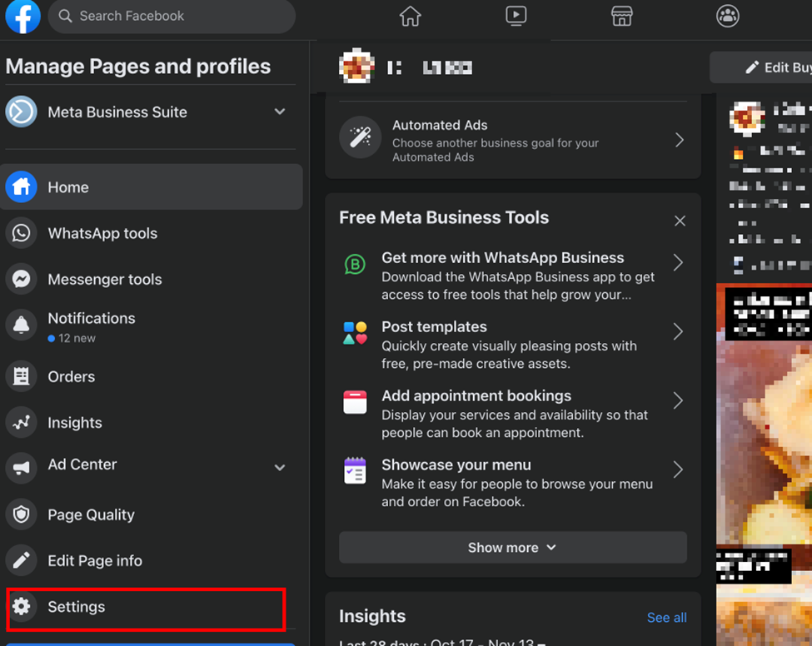Open the Watch video icon
This screenshot has height=646, width=812.
coord(516,17)
